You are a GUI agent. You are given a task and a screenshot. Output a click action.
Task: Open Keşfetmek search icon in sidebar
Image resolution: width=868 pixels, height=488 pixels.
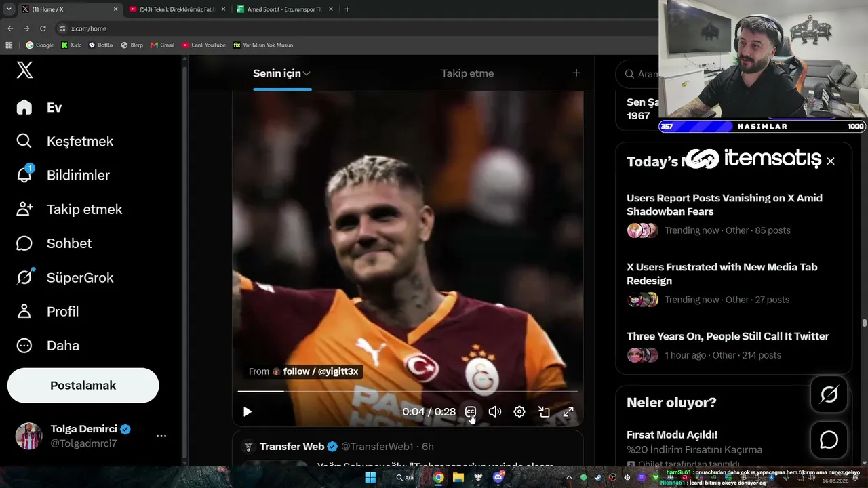coord(24,141)
